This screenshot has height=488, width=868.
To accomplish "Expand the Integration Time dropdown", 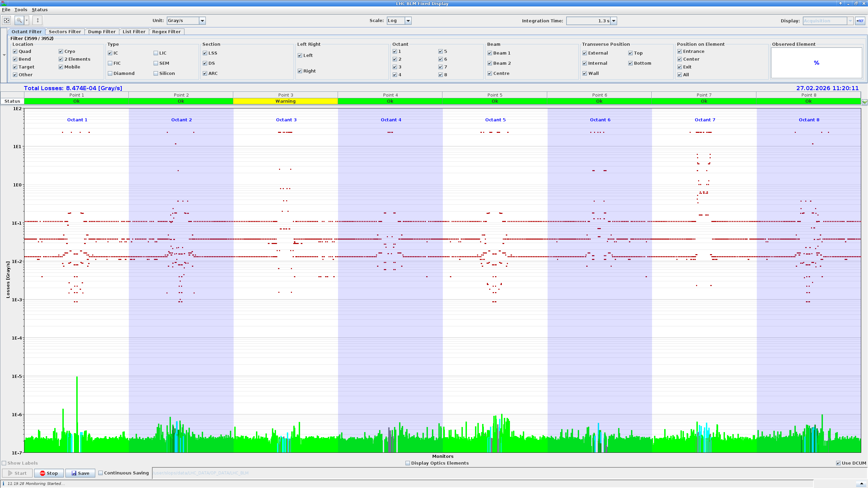I will pos(613,21).
